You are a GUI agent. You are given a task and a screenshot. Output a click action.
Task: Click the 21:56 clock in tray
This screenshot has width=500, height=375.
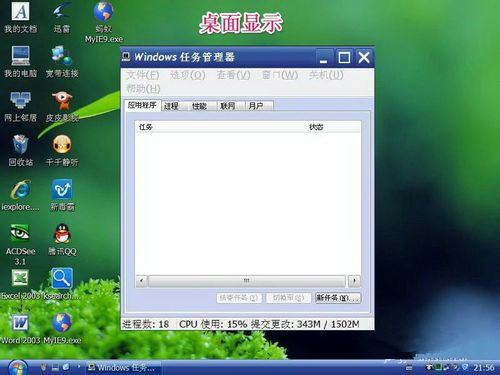point(484,367)
